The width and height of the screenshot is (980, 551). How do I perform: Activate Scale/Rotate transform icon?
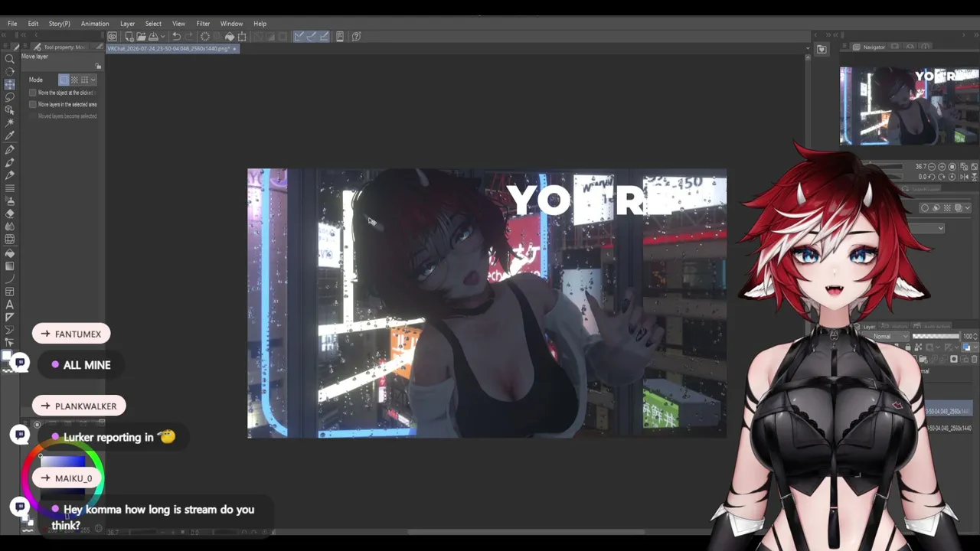point(242,36)
